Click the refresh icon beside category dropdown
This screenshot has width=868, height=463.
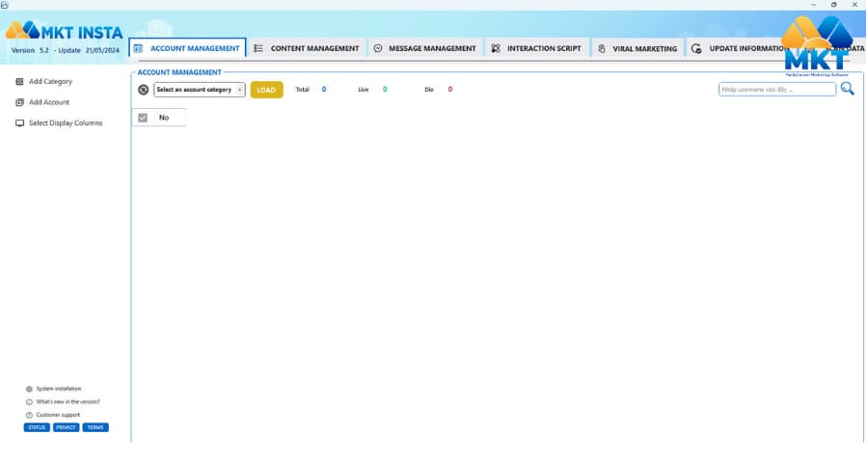pyautogui.click(x=144, y=90)
